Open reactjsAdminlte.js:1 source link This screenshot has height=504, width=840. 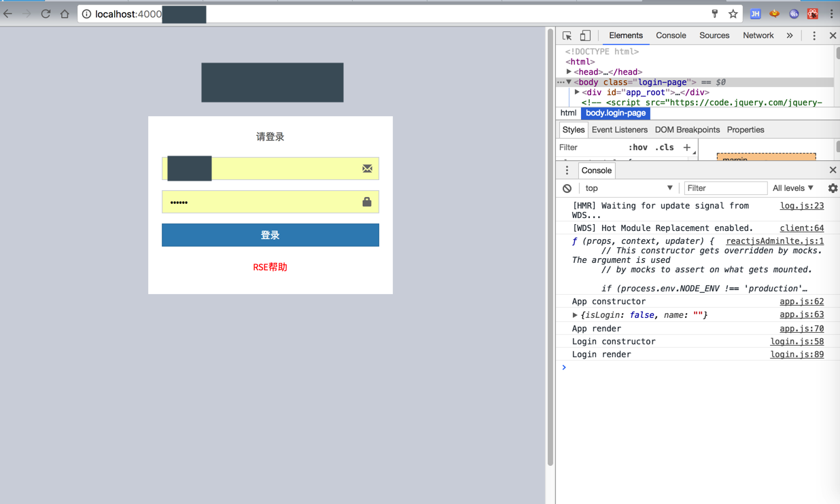click(775, 241)
